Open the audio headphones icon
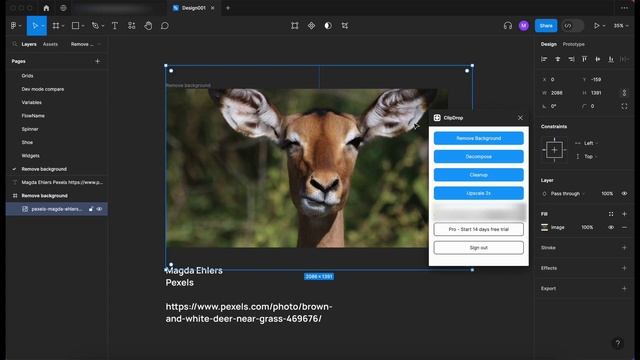The width and height of the screenshot is (640, 360). [x=508, y=26]
